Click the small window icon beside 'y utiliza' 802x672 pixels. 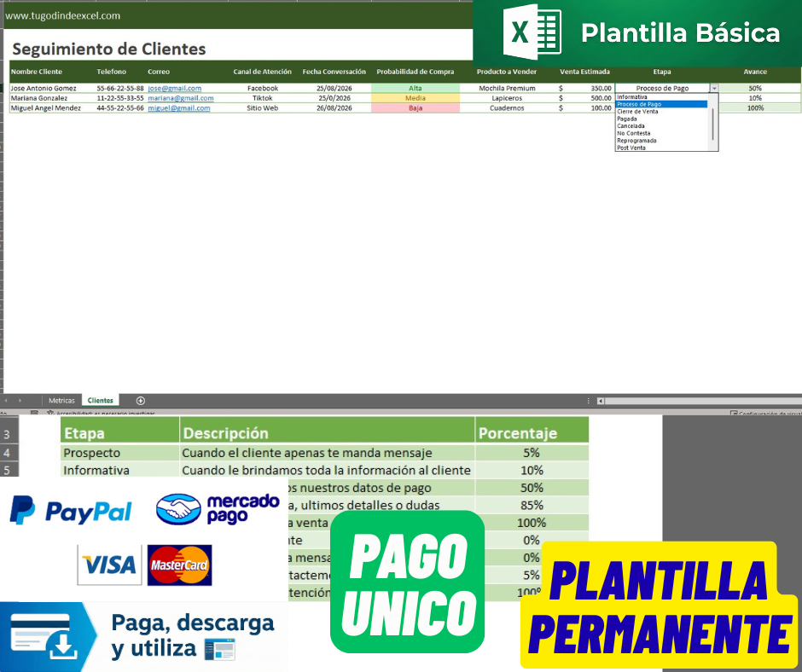(220, 650)
